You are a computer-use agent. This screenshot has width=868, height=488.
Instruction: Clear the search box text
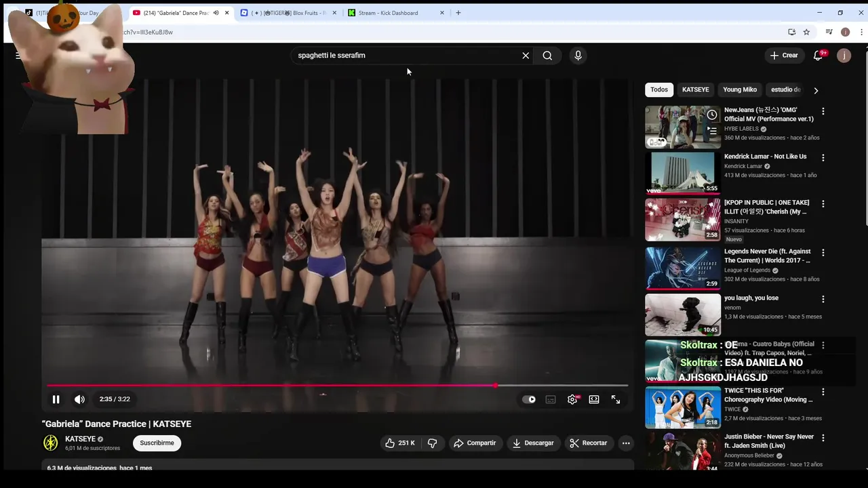[x=526, y=56]
